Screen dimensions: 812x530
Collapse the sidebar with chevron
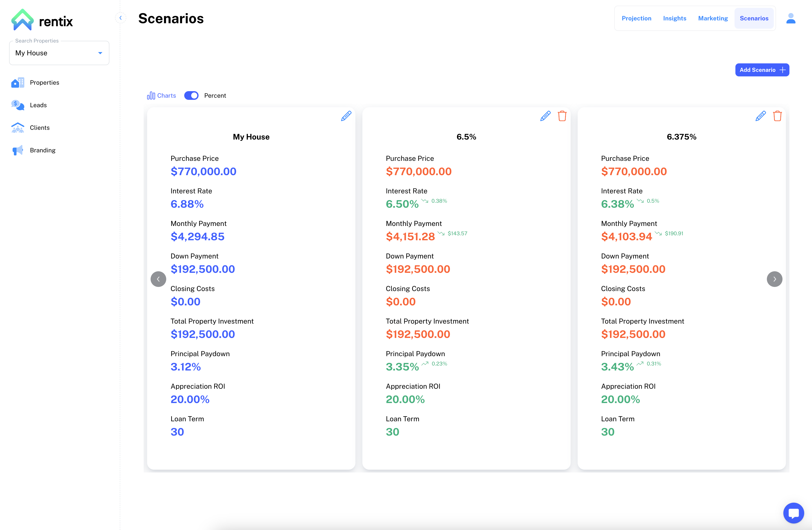[x=120, y=18]
